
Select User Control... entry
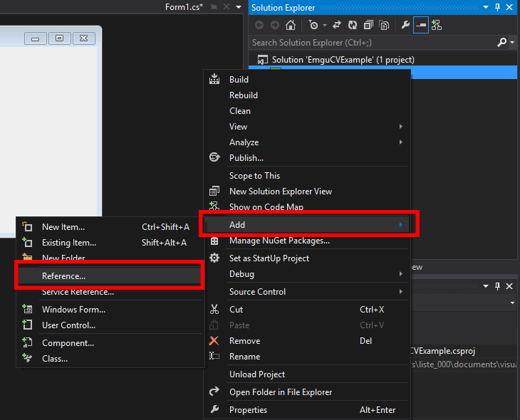coord(110,325)
